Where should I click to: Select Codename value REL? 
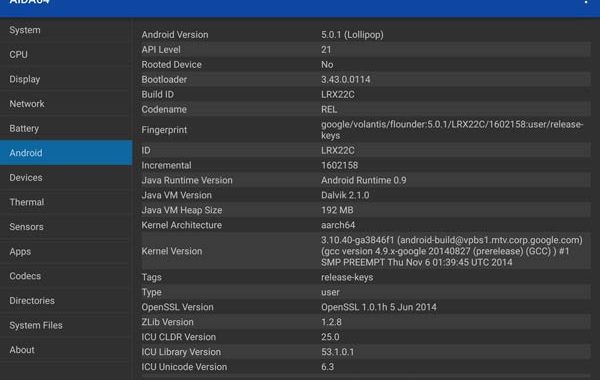329,109
